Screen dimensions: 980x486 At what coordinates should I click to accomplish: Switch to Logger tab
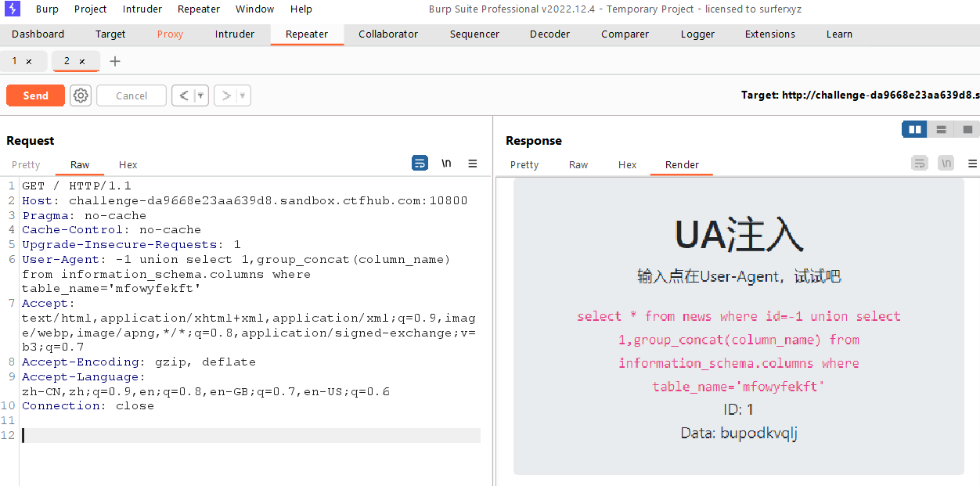tap(697, 34)
